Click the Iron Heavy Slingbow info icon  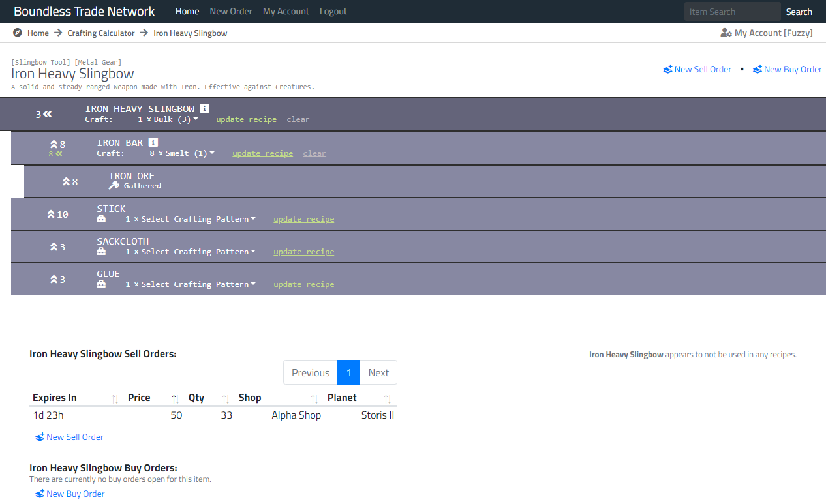[x=204, y=109]
